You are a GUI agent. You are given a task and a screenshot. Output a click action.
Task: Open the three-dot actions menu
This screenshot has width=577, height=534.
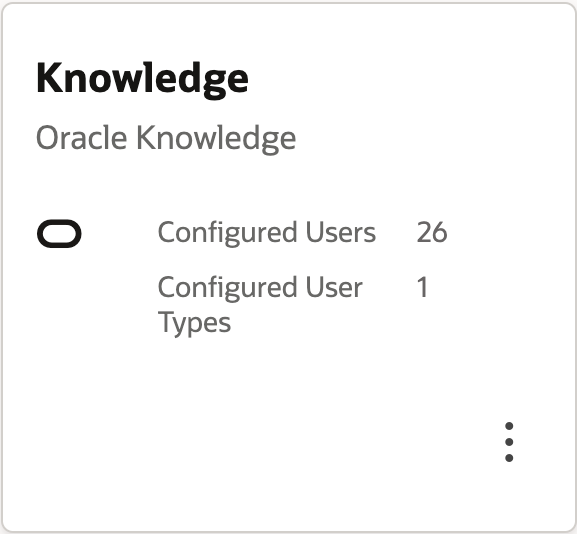tap(509, 442)
